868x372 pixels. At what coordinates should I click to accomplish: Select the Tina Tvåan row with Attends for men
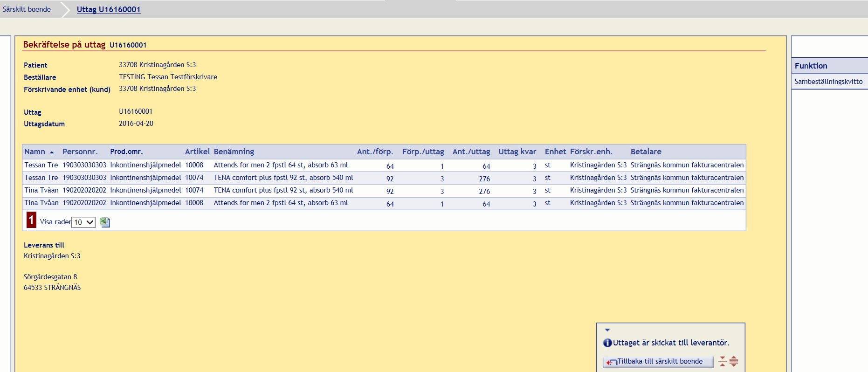(x=384, y=203)
